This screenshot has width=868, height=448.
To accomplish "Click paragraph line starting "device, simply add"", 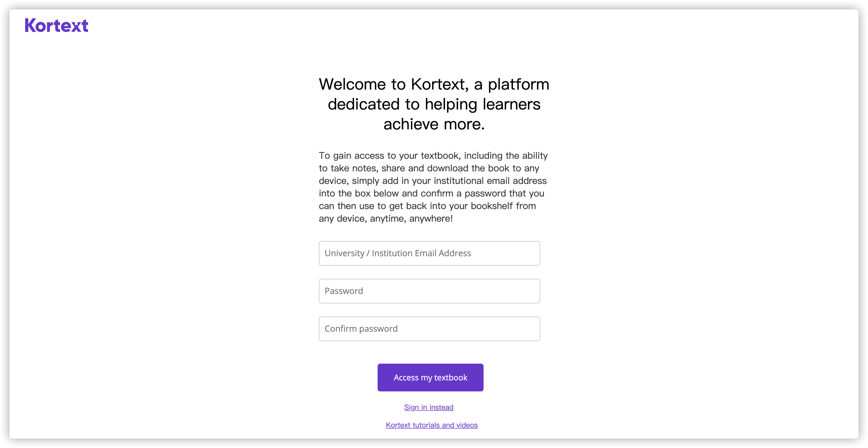I will (433, 181).
